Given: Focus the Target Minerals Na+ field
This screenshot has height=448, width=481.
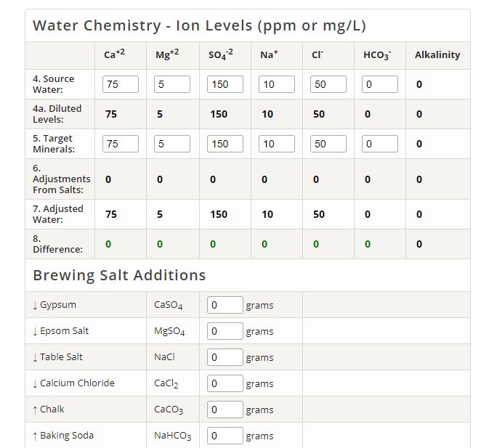Looking at the screenshot, I should coord(277,144).
